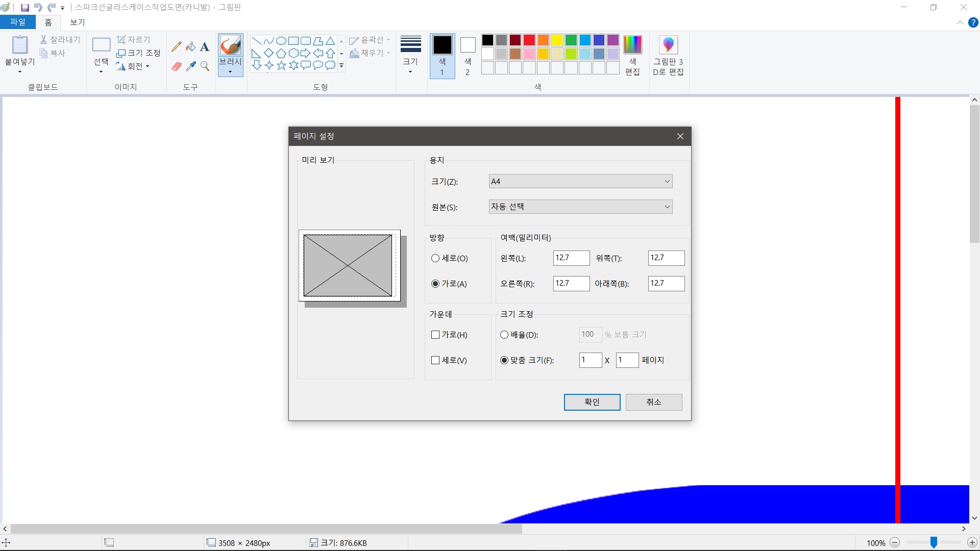Select the Magnifier tool
The image size is (980, 551).
click(205, 66)
